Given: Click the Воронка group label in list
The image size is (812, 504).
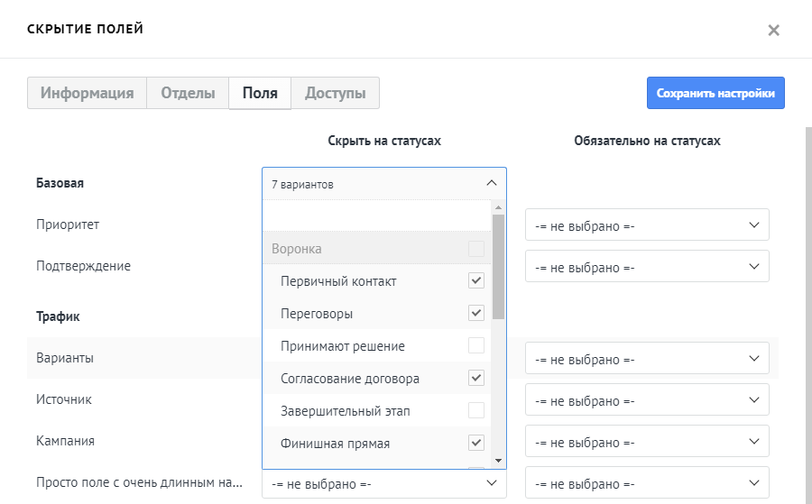Looking at the screenshot, I should click(x=296, y=249).
